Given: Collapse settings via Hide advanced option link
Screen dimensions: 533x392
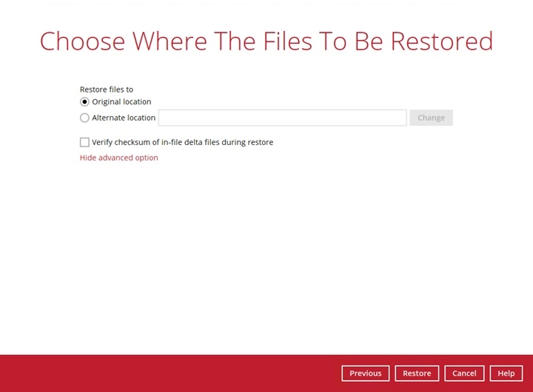Looking at the screenshot, I should pos(118,158).
